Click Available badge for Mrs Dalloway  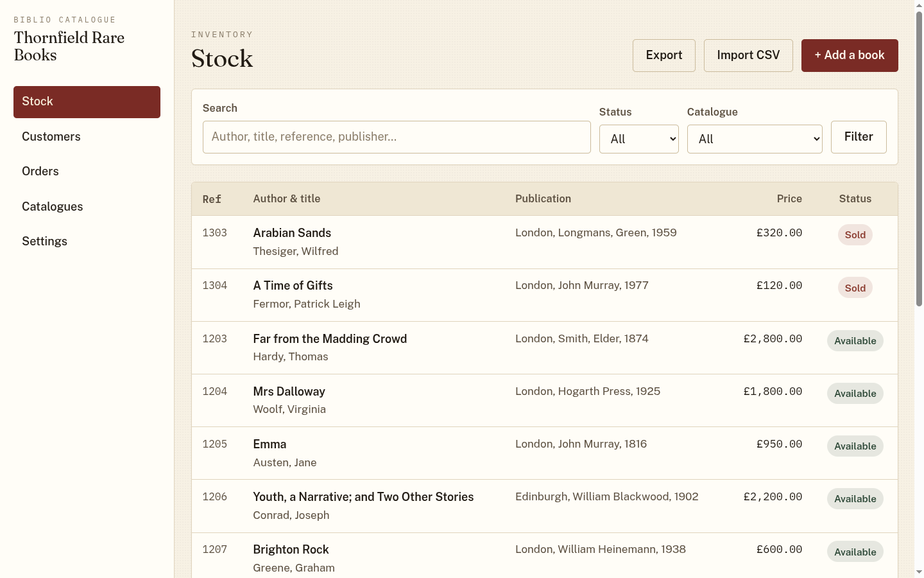(855, 394)
